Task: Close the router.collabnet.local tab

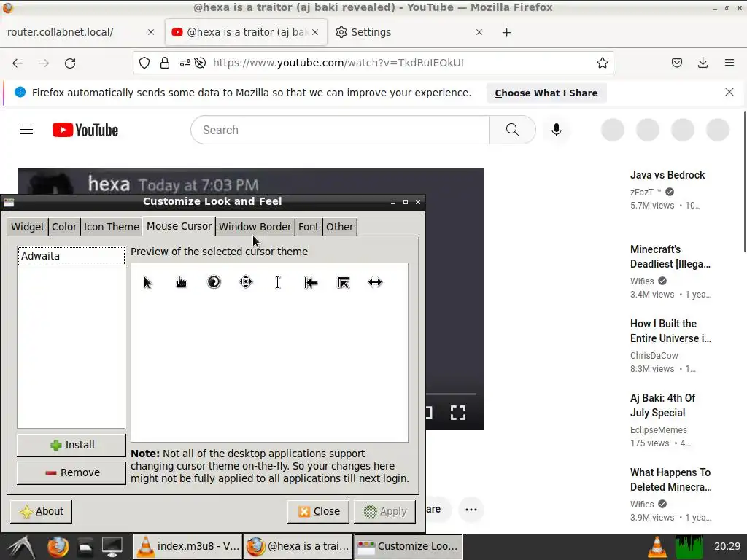Action: click(x=151, y=32)
